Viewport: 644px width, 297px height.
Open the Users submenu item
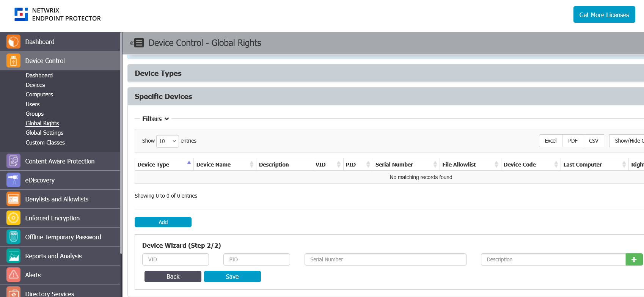click(x=33, y=104)
